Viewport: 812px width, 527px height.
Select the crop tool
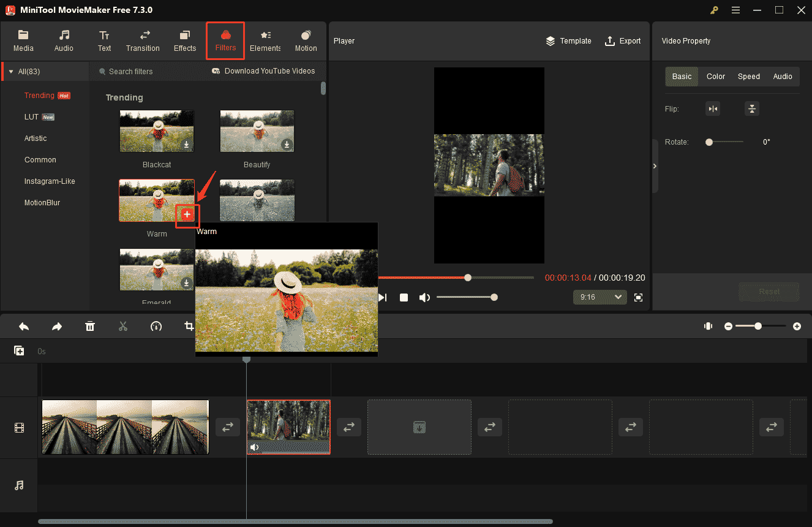tap(189, 327)
